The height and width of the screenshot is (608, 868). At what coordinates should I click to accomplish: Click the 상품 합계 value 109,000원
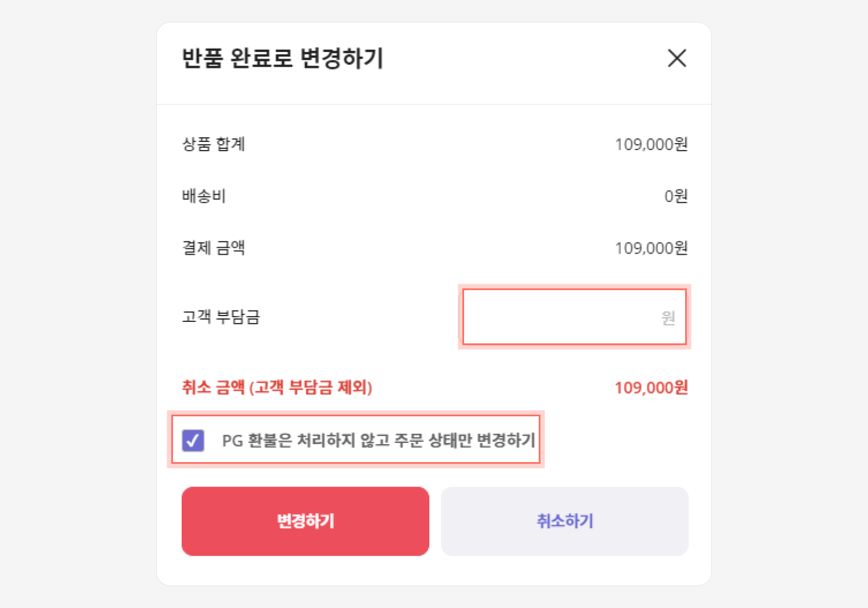pyautogui.click(x=651, y=144)
